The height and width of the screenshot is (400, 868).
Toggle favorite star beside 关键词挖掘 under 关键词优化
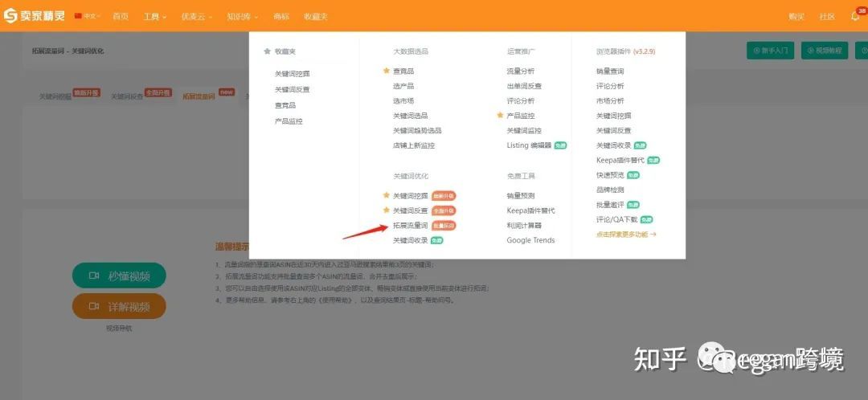(x=387, y=196)
